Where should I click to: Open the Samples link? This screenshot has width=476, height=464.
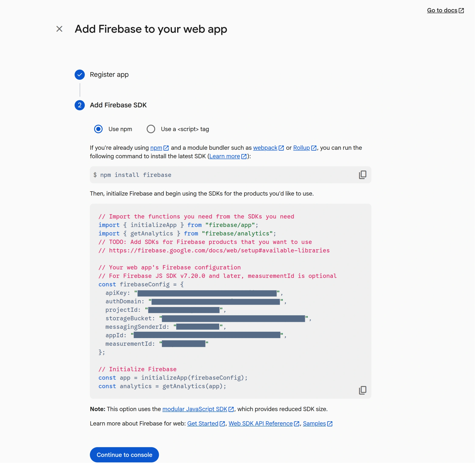point(315,425)
